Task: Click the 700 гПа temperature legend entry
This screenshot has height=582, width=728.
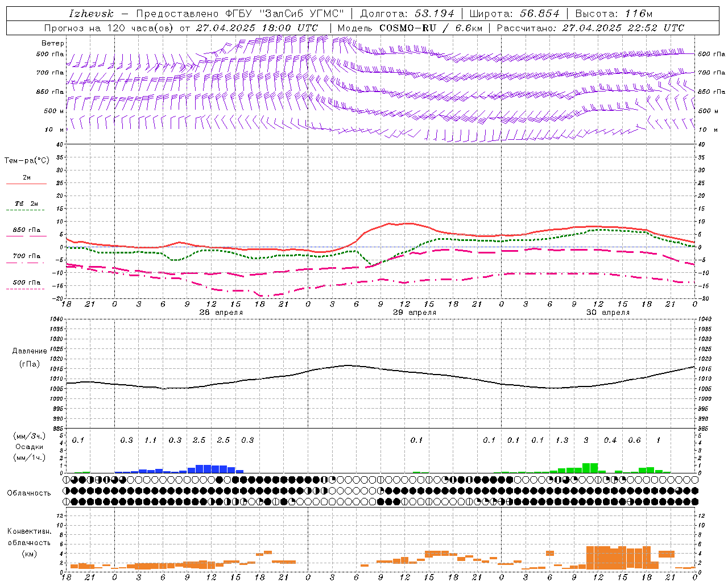Action: click(27, 256)
